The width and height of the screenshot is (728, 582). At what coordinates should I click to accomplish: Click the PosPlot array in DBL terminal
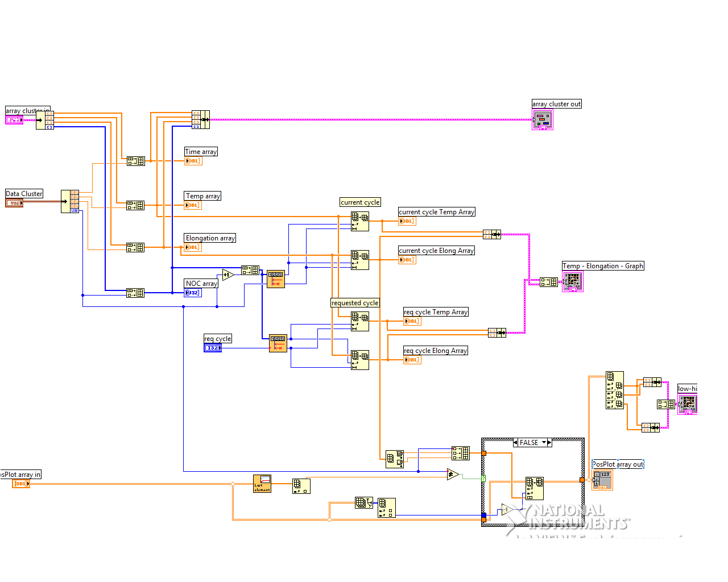tap(21, 484)
